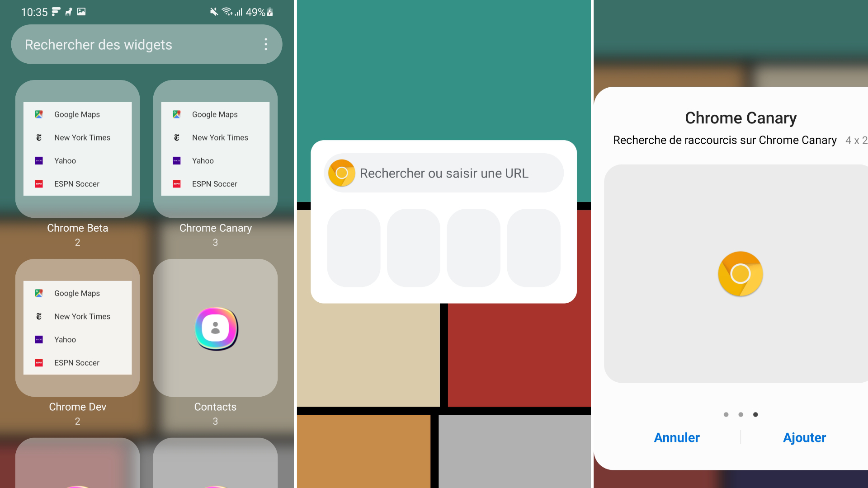Navigate to second dot page indicator
The height and width of the screenshot is (488, 868).
pyautogui.click(x=741, y=414)
